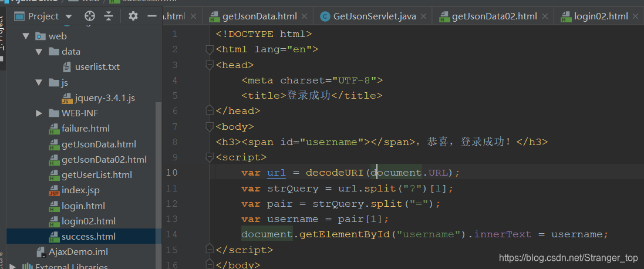The image size is (644, 269).
Task: Click line number 10 in gutter
Action: (171, 173)
